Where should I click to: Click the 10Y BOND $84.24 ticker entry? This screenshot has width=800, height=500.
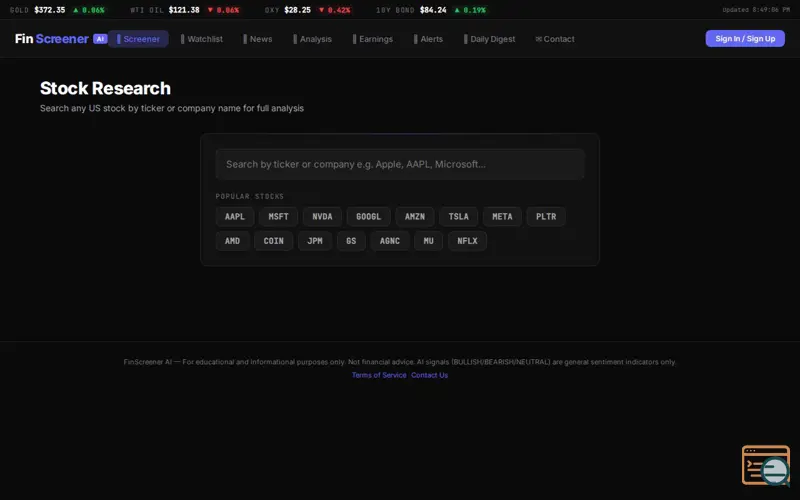pyautogui.click(x=431, y=10)
